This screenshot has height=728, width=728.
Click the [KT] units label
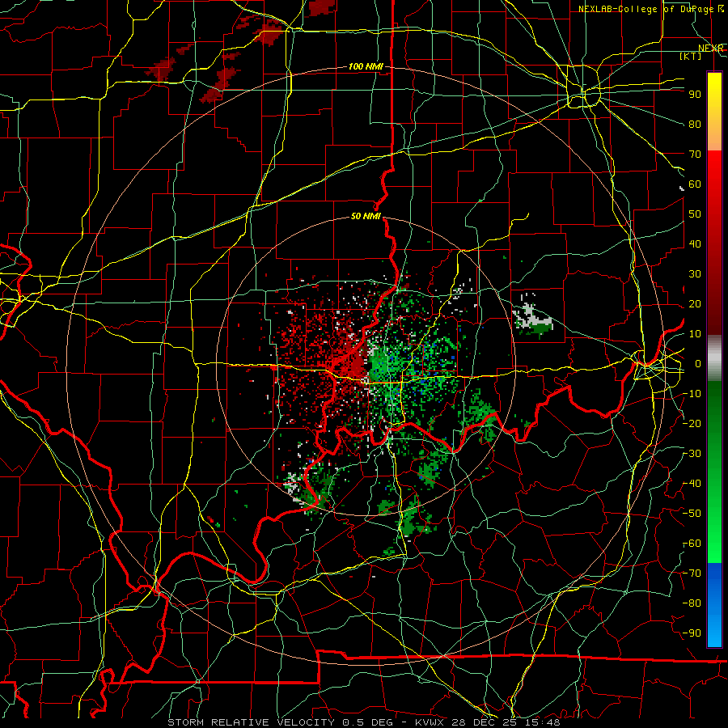pos(690,56)
